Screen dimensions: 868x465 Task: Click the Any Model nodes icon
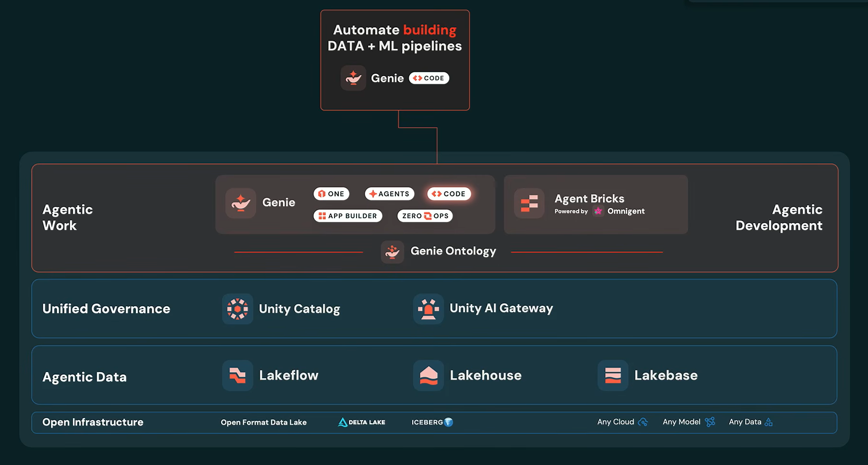pos(710,422)
